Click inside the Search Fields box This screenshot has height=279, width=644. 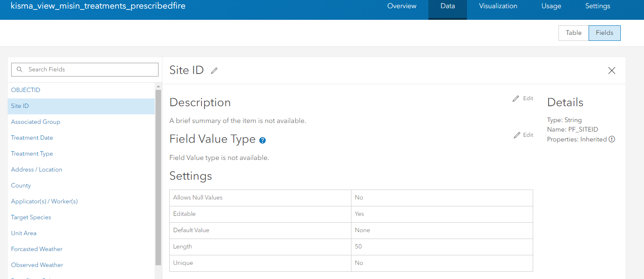90,70
